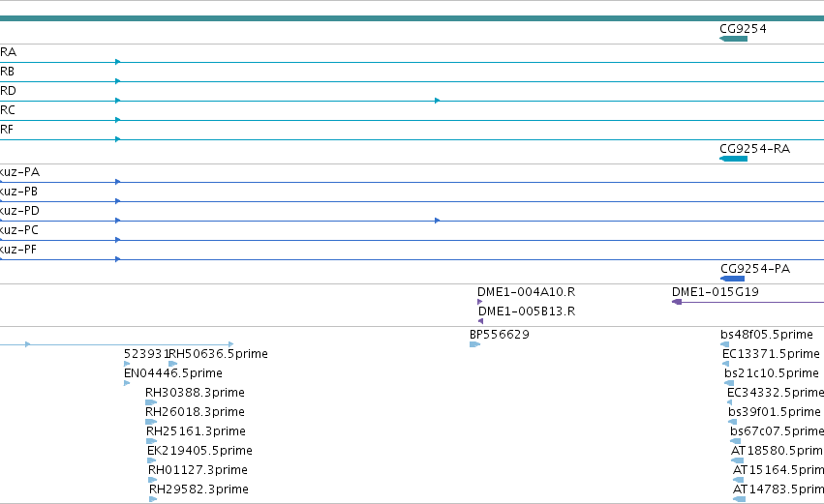The width and height of the screenshot is (824, 504).
Task: Select the AT15164.5prime EST label
Action: (778, 470)
